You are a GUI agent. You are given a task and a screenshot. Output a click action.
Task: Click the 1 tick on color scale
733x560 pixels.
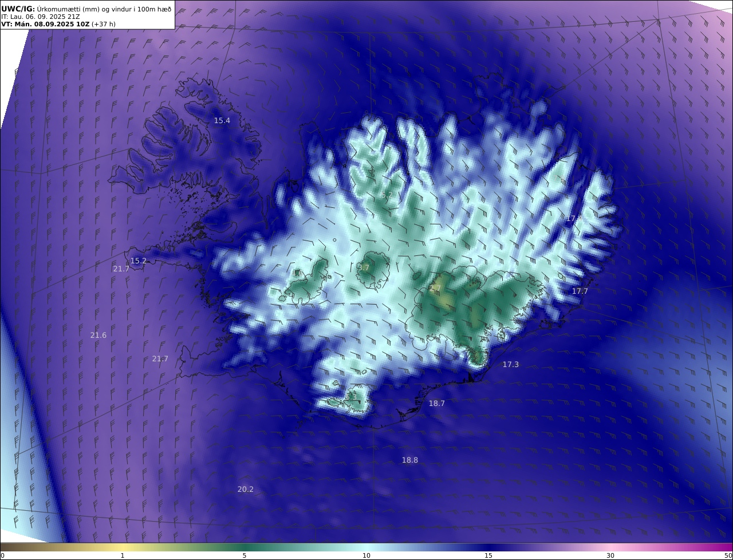coord(123,555)
